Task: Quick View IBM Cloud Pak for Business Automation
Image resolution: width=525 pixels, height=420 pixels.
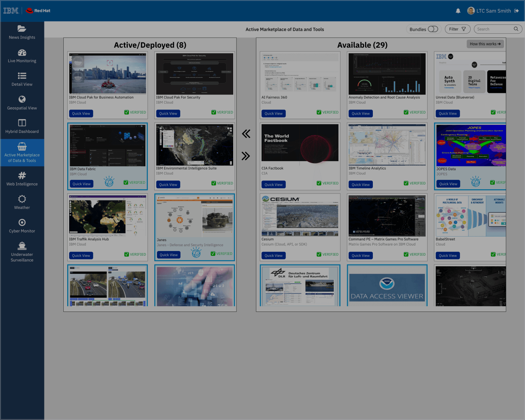Action: [x=81, y=114]
